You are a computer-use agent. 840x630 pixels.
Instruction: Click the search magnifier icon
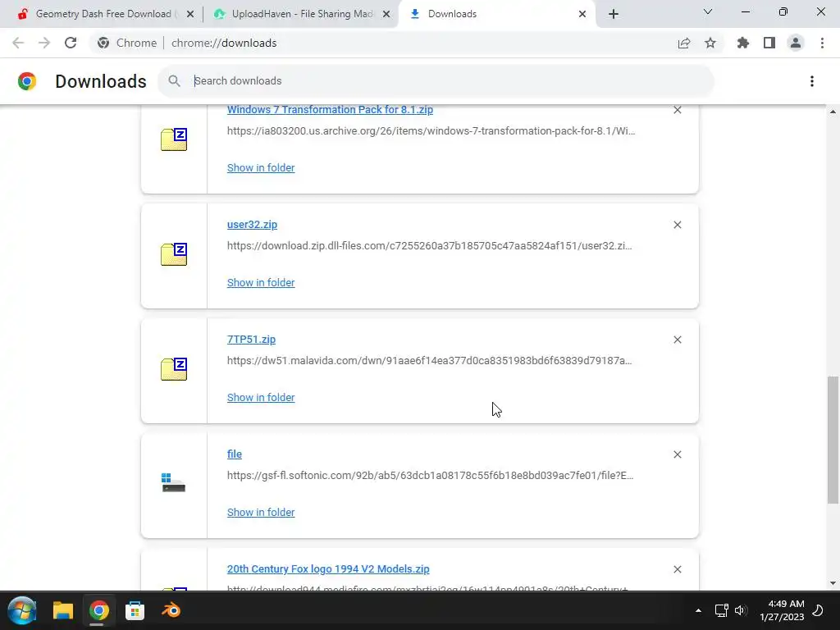pos(174,81)
